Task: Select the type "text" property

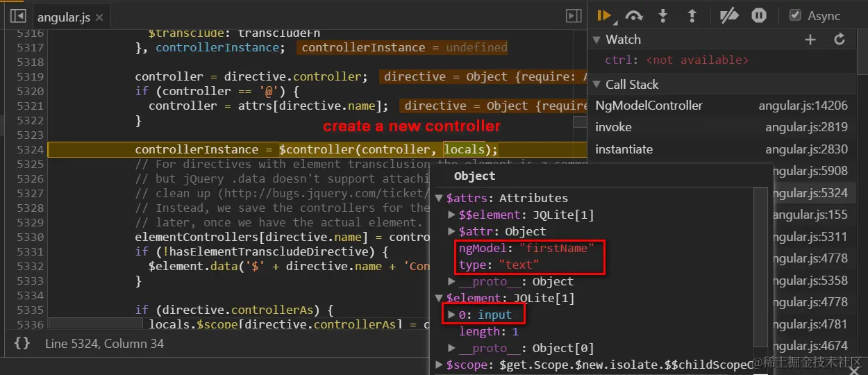Action: pos(499,265)
